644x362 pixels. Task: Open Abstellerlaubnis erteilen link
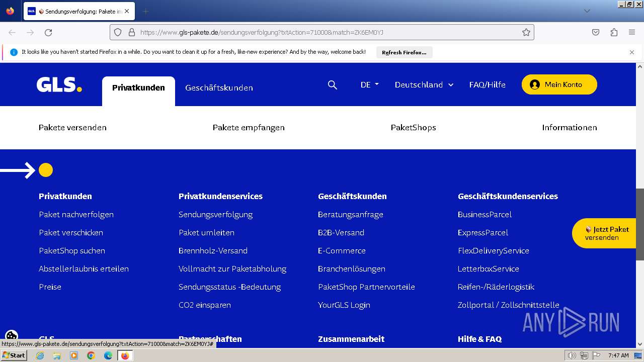84,269
